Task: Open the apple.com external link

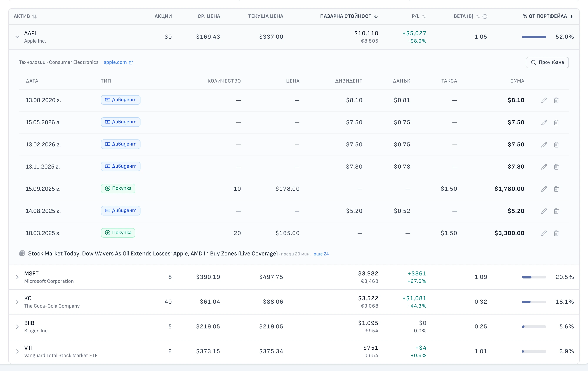Action: [118, 62]
